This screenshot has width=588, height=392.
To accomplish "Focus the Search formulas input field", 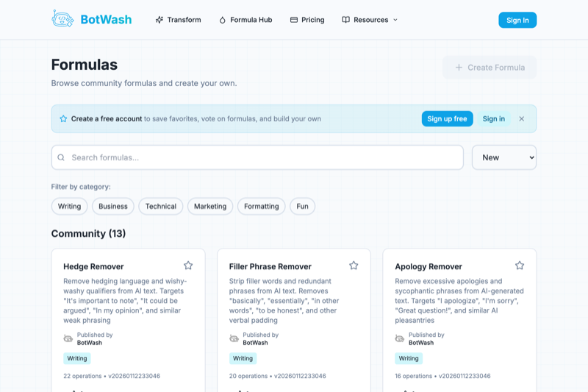I will (265, 157).
